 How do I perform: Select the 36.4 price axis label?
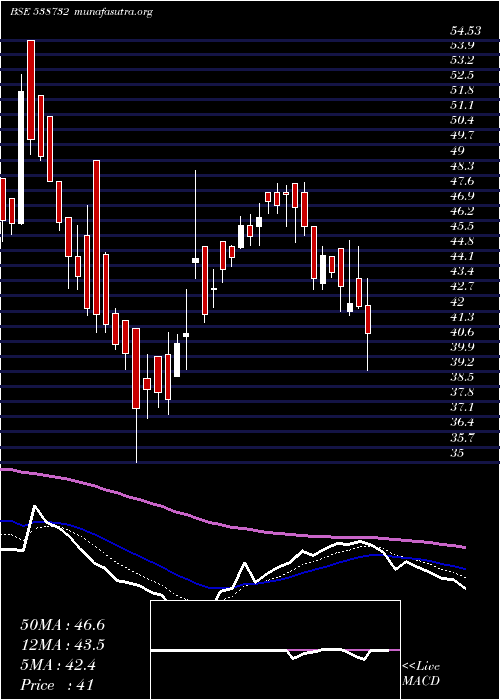pyautogui.click(x=462, y=422)
